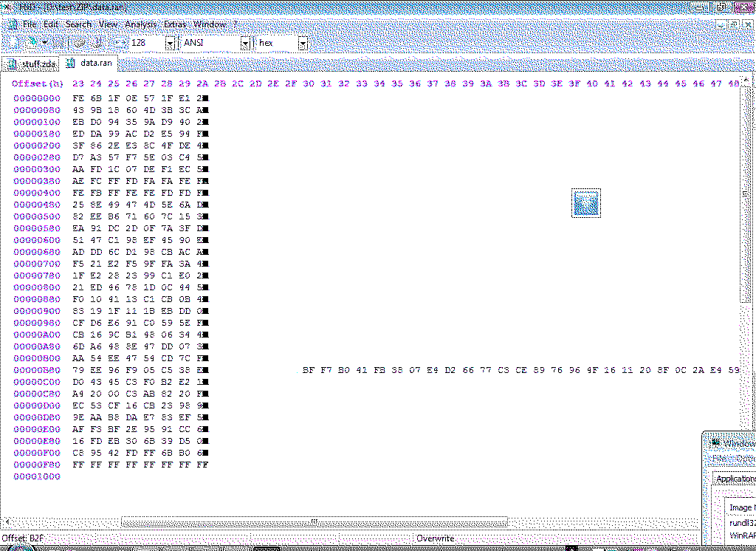Minimize the HxD window
756x551 pixels.
pos(700,7)
